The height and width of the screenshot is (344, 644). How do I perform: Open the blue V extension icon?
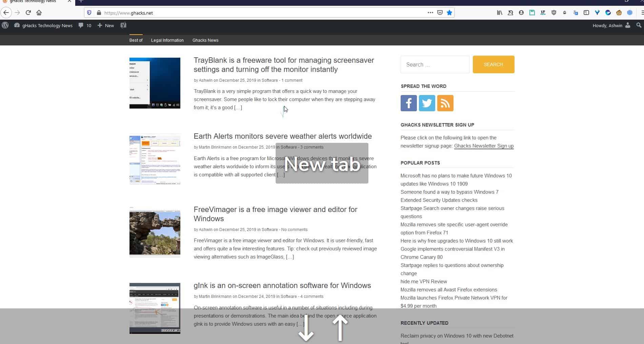597,13
